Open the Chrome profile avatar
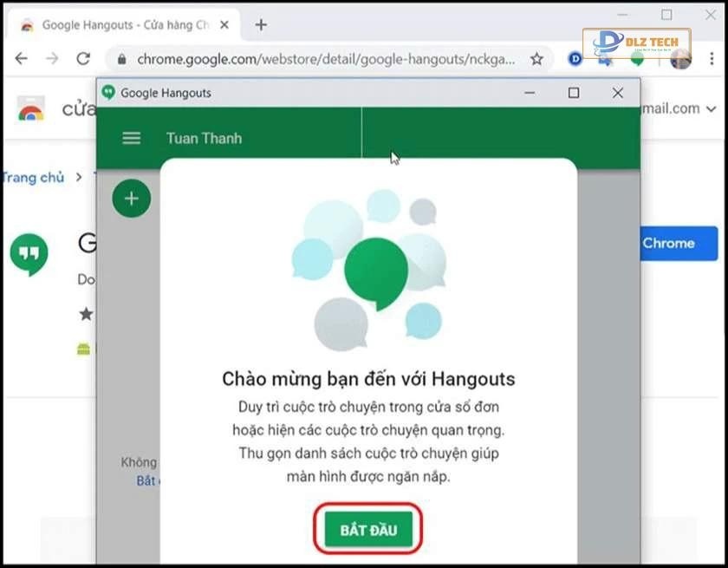This screenshot has height=568, width=728. tap(680, 59)
